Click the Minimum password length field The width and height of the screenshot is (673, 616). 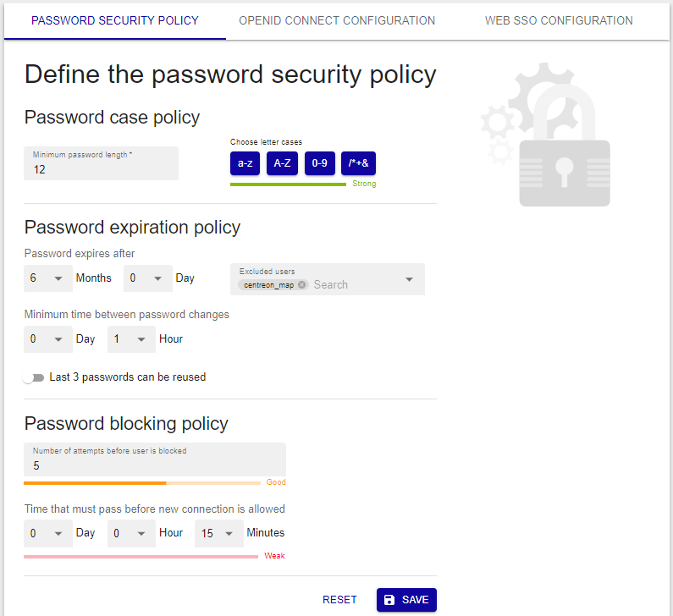(x=101, y=163)
